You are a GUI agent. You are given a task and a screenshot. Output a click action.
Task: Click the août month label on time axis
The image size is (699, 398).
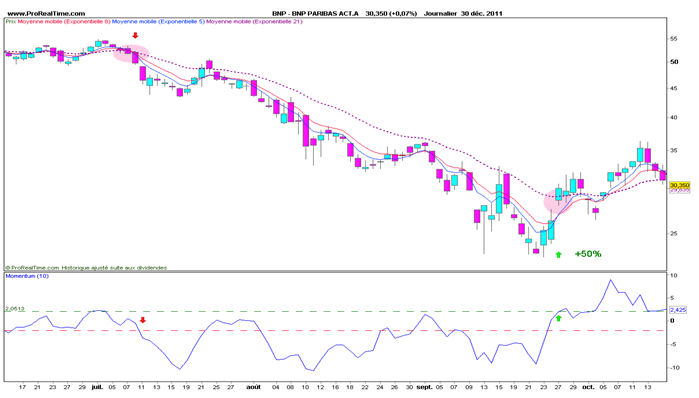(254, 387)
